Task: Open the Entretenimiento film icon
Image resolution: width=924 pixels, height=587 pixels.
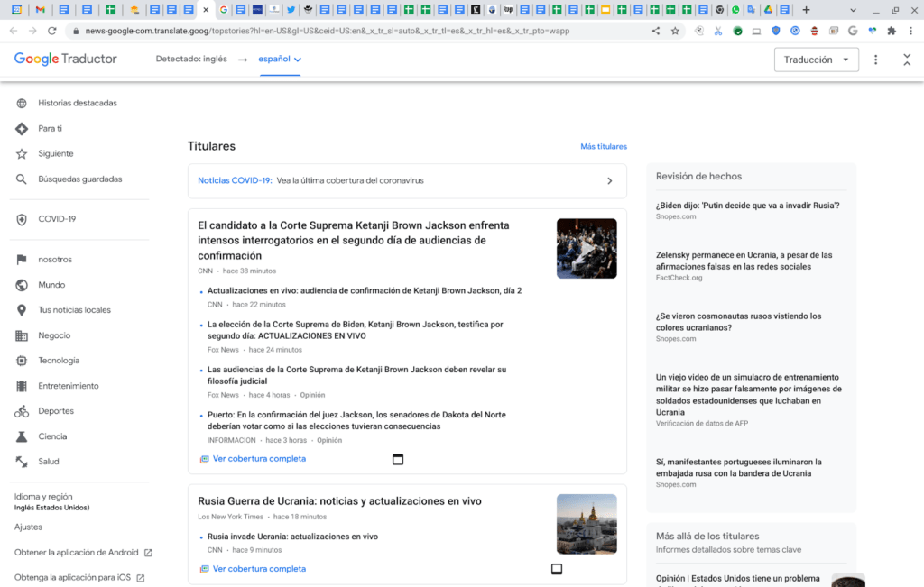Action: 22,386
